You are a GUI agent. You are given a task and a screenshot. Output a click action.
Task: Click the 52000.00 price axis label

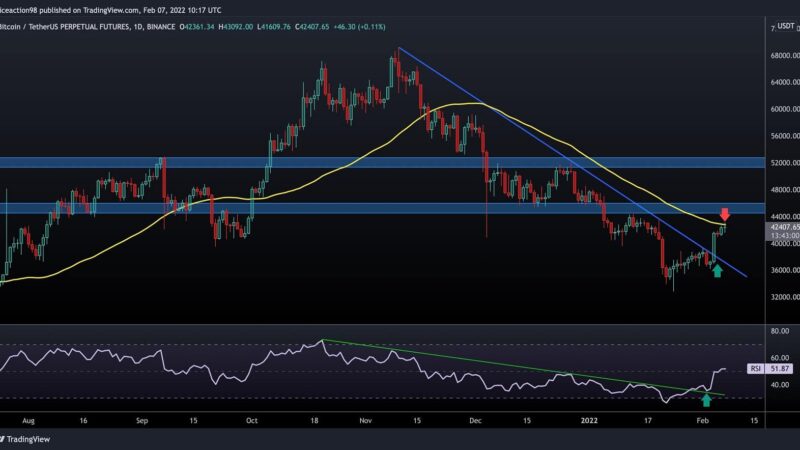785,163
